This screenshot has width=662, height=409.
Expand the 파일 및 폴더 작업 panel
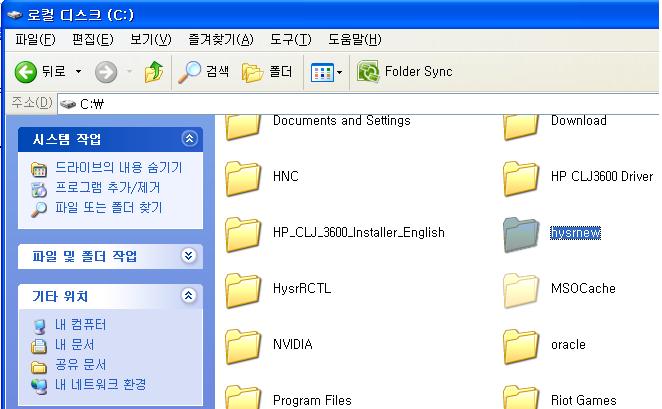pos(189,256)
